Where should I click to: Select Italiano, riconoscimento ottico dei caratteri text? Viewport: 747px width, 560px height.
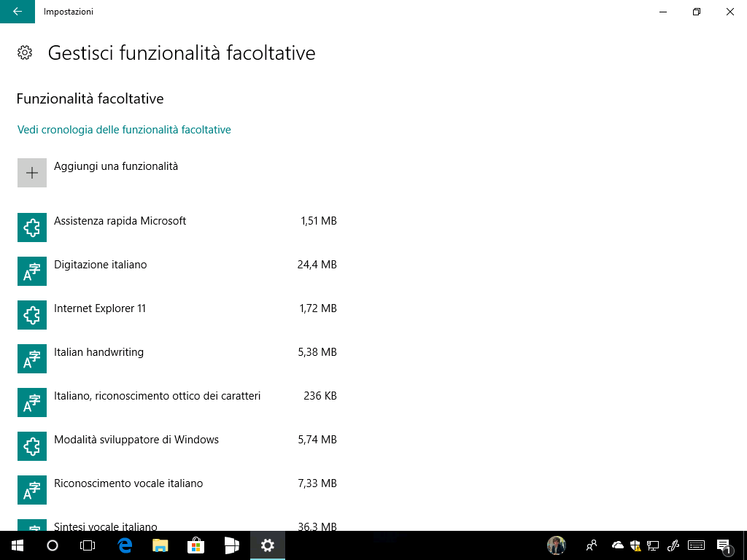click(x=158, y=396)
